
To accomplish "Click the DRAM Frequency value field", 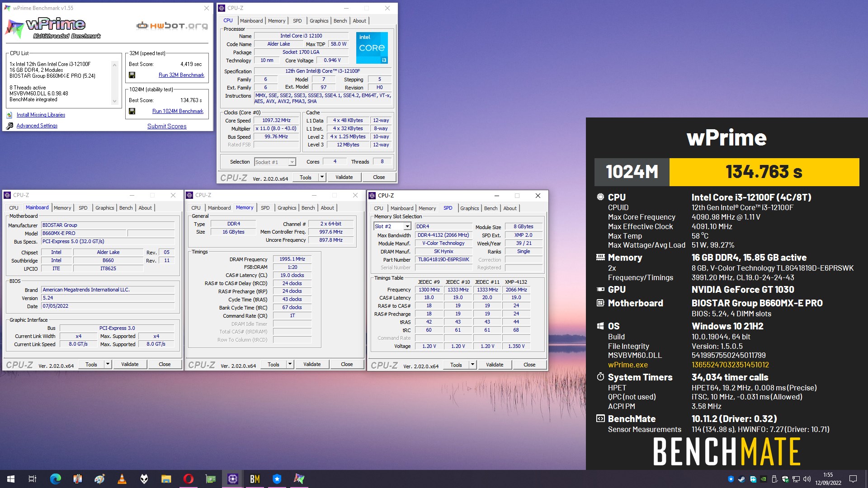I will point(292,259).
